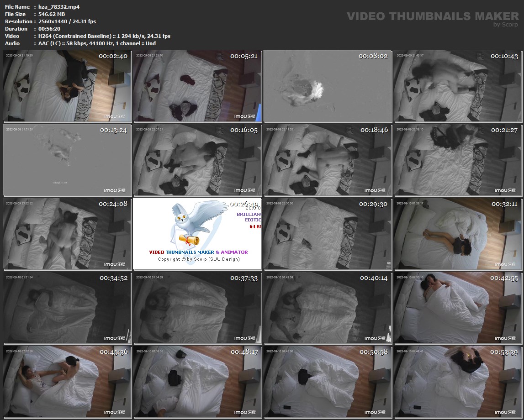Open the thumbnail at 00:48:17
The height and width of the screenshot is (420, 524).
coord(197,382)
